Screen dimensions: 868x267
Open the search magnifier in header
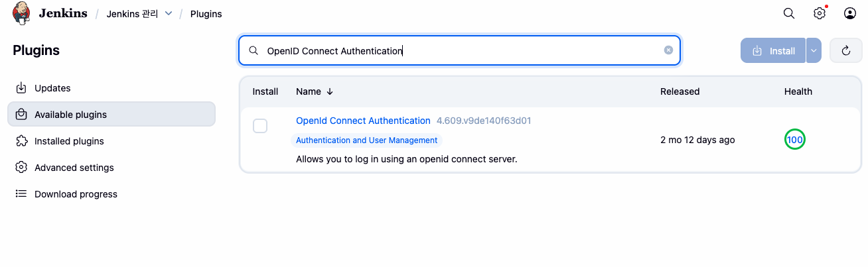pos(789,13)
